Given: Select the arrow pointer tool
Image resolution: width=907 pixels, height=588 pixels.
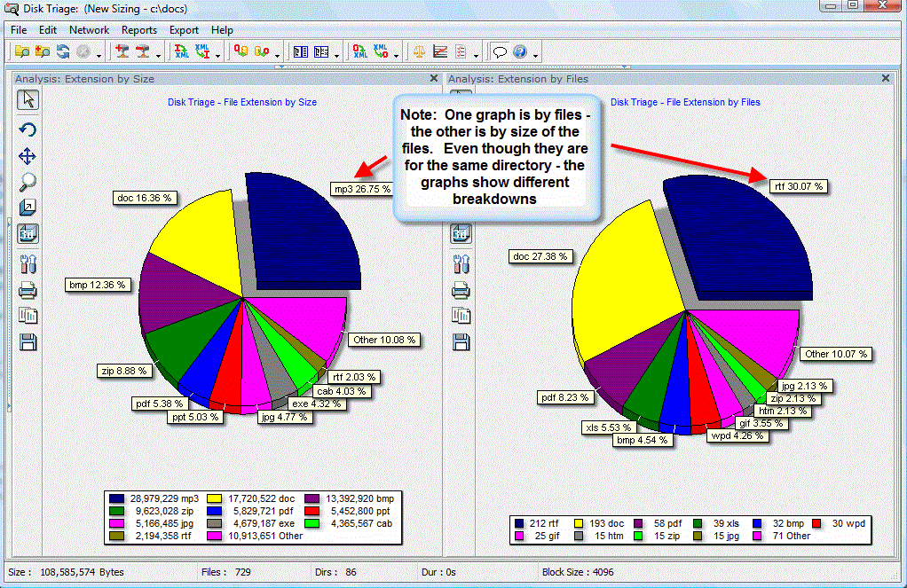Looking at the screenshot, I should pyautogui.click(x=28, y=100).
